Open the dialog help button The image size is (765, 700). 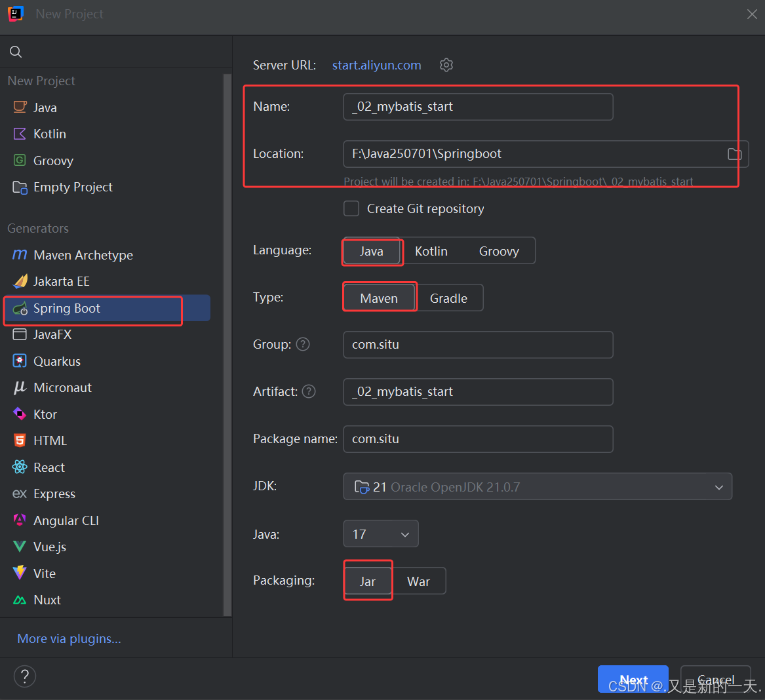pos(25,676)
